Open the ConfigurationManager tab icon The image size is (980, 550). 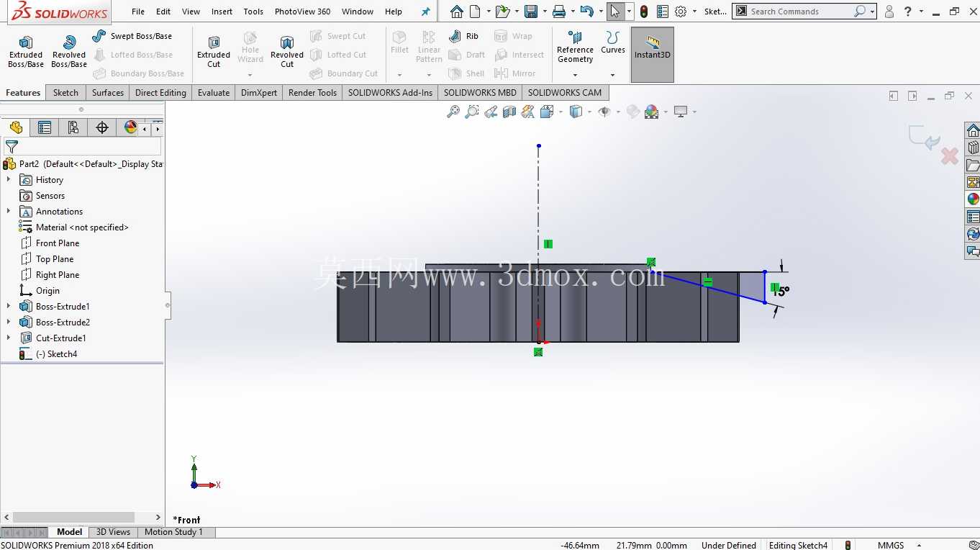73,127
